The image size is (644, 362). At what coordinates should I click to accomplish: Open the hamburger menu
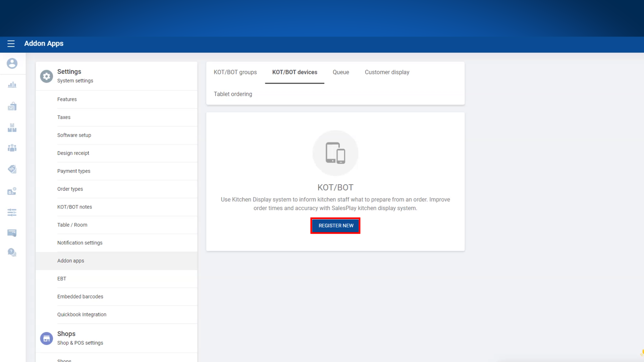coord(11,44)
